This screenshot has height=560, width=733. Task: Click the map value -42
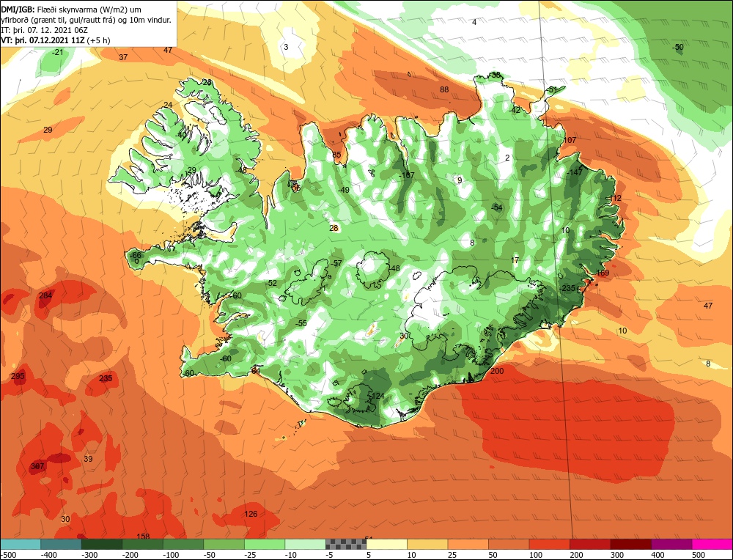click(515, 111)
